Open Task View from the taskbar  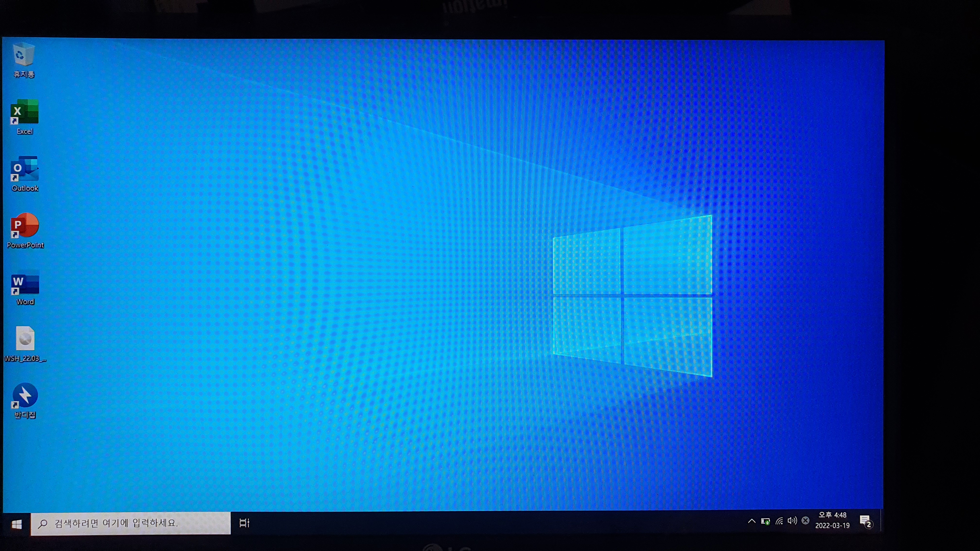tap(244, 523)
